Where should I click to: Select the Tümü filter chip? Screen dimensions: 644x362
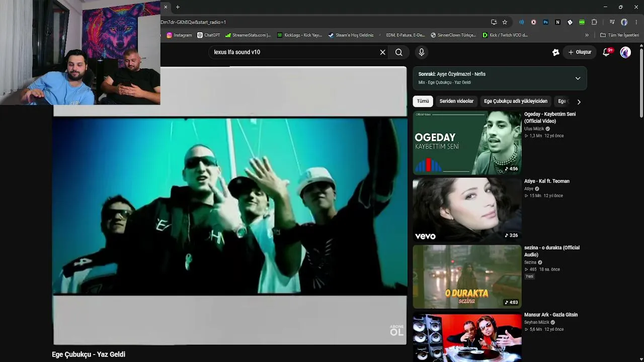[x=423, y=101]
